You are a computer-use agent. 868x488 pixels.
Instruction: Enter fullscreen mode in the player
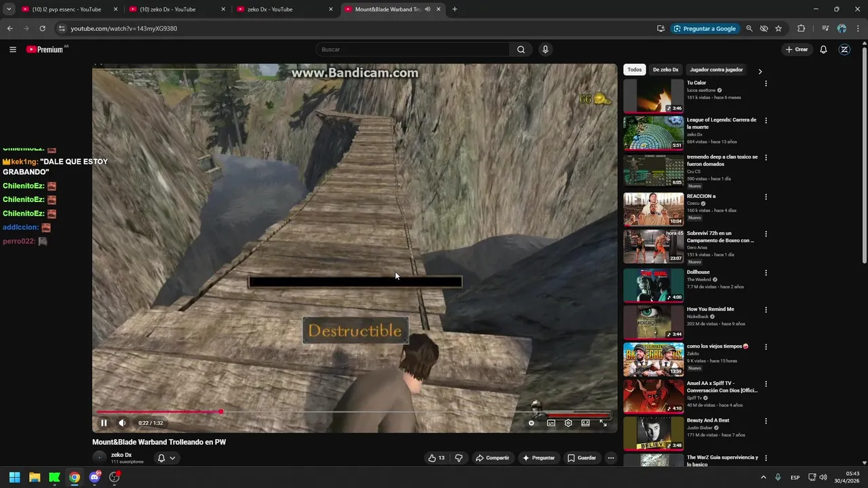pos(603,423)
